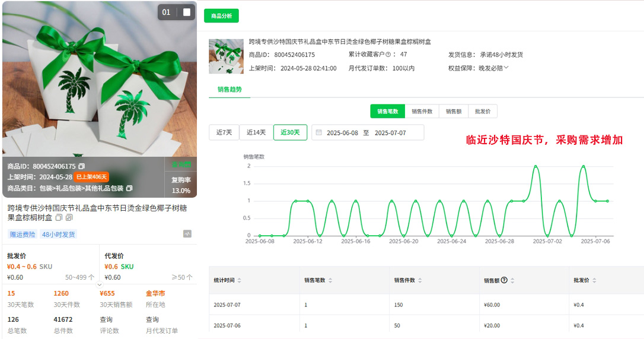
Task: Switch the chart metric to 销售件数
Action: [x=422, y=111]
